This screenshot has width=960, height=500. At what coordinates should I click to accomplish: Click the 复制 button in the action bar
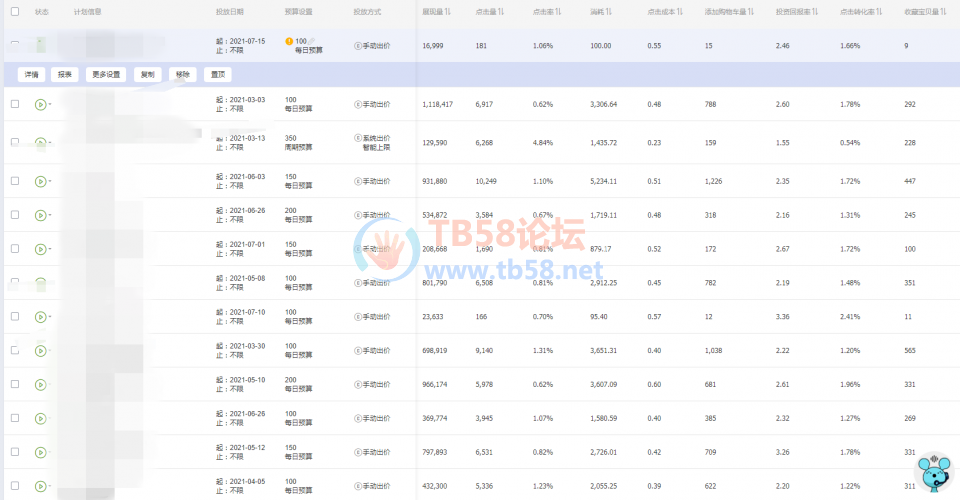click(x=148, y=75)
